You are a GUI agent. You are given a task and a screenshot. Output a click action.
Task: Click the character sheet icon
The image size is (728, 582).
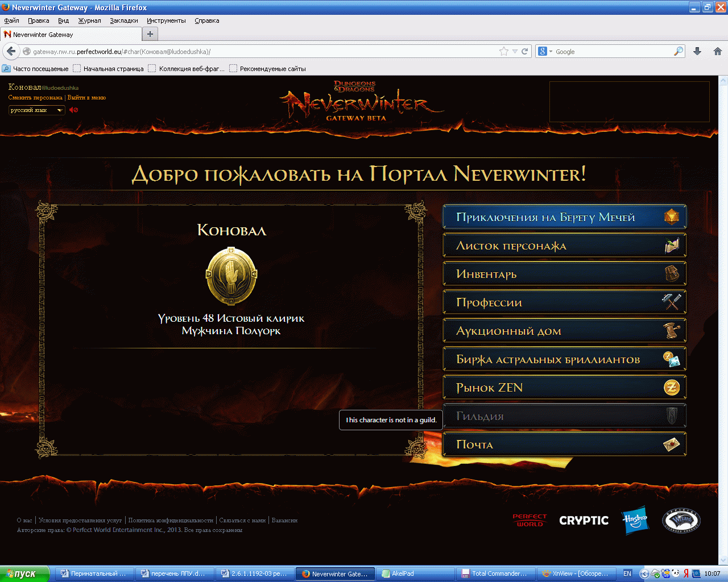[x=672, y=246]
